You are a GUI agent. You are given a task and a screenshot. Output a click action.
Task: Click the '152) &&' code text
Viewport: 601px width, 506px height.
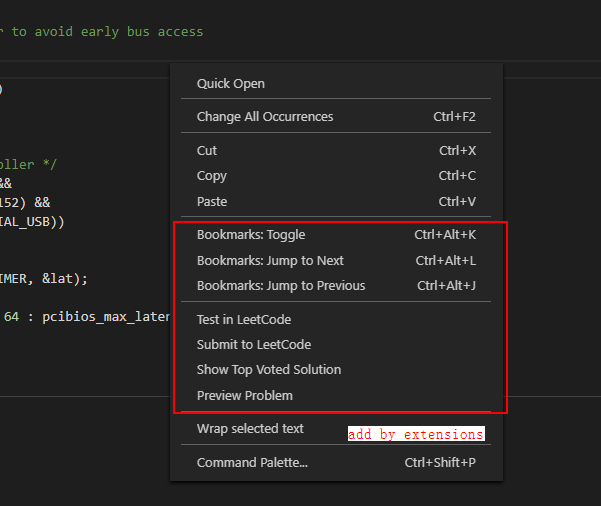(25, 202)
